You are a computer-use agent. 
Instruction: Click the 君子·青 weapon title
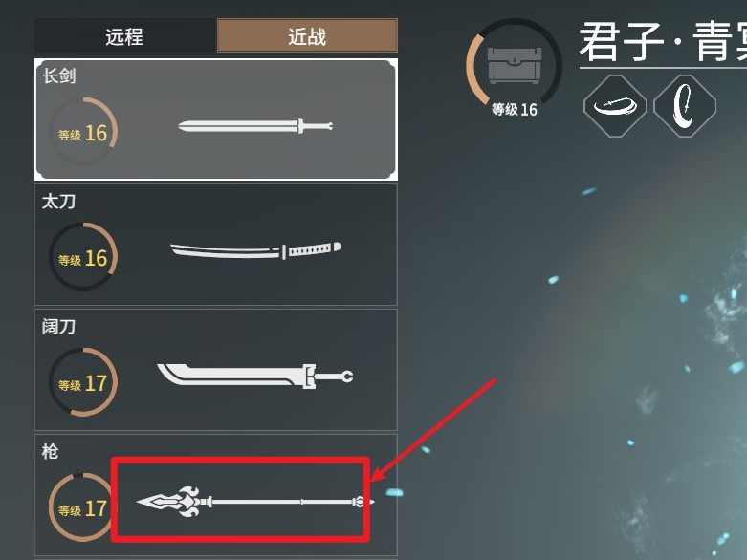coord(663,42)
